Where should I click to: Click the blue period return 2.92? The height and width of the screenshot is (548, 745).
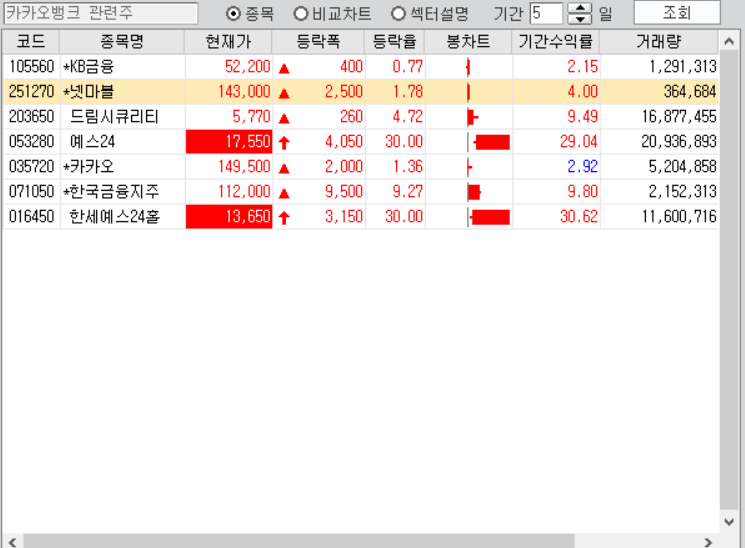click(583, 166)
